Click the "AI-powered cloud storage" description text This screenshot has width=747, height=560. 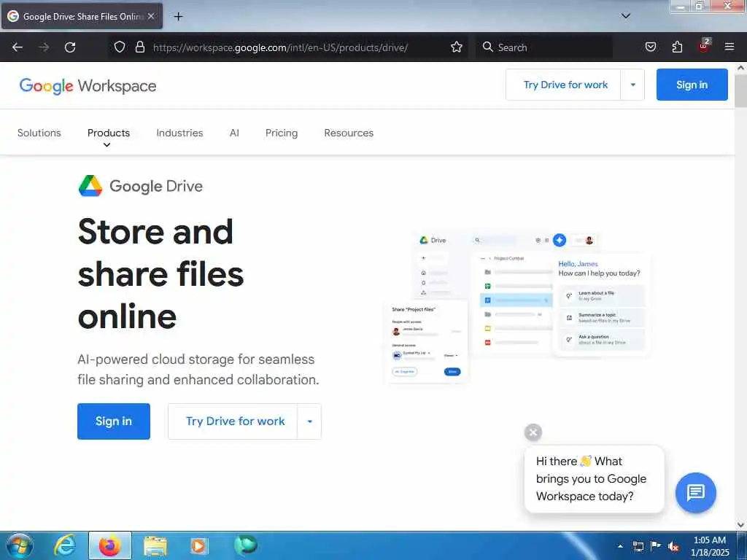pyautogui.click(x=198, y=370)
